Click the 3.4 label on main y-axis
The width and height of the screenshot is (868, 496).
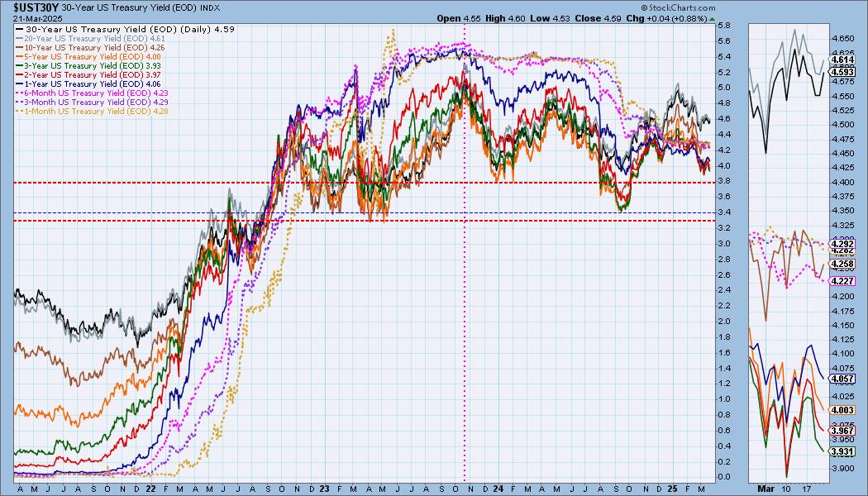pos(724,212)
